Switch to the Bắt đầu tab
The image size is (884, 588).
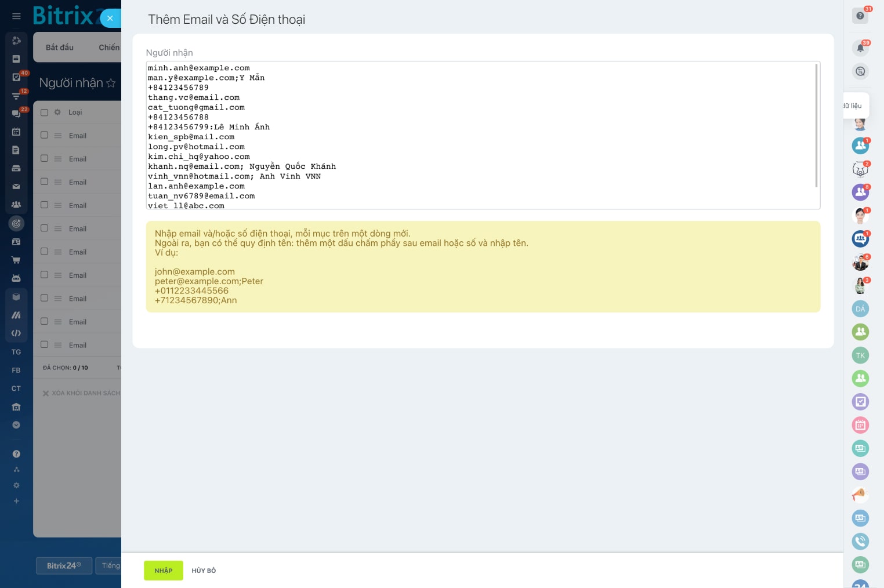coord(60,48)
